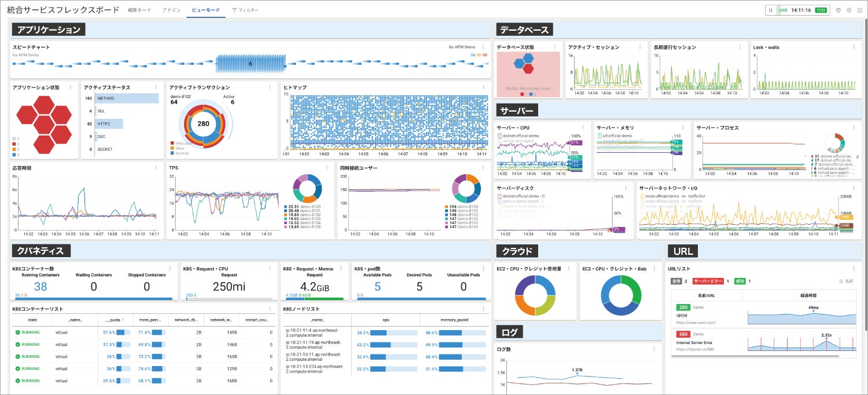This screenshot has height=395, width=868.
Task: Switch to the 編集モード tab
Action: [x=138, y=10]
